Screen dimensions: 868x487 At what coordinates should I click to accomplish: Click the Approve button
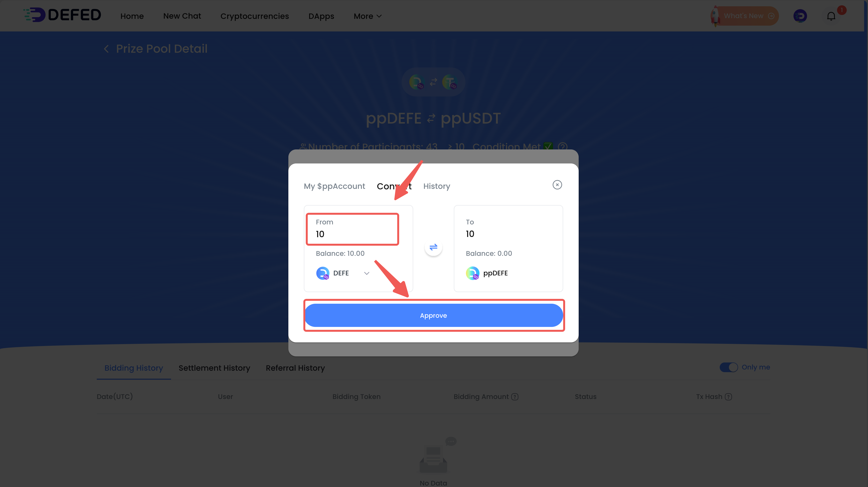(x=434, y=316)
